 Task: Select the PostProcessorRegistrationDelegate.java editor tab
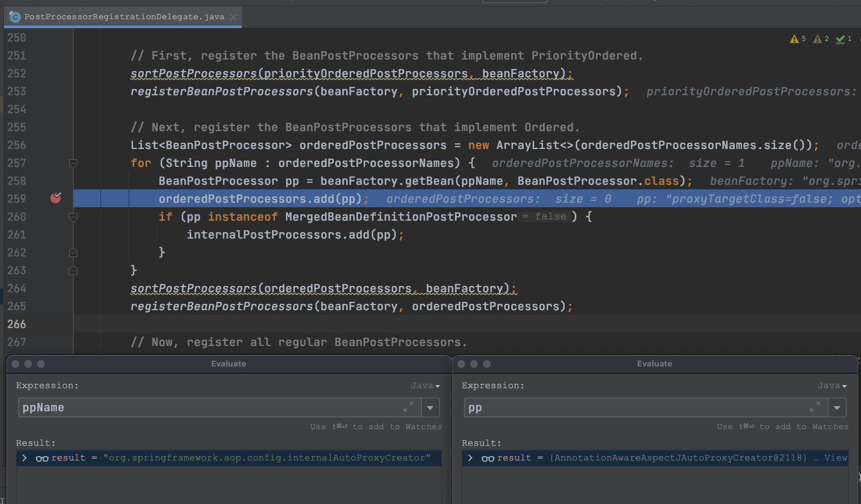coord(123,17)
